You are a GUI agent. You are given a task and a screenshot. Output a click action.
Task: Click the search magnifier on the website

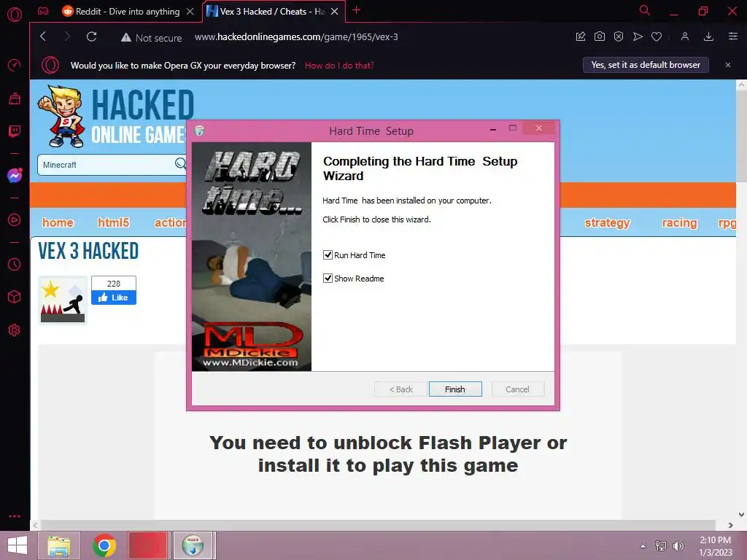click(180, 164)
